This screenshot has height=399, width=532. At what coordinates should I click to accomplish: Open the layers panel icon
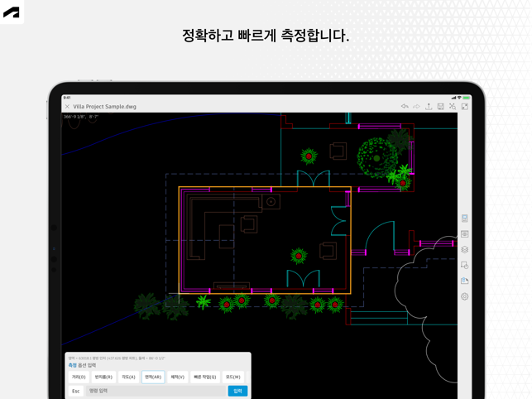[465, 250]
